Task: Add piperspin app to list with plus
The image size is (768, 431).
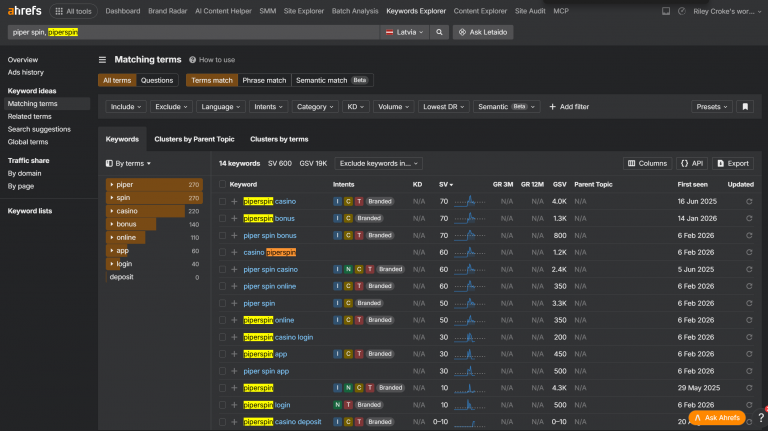Action: pyautogui.click(x=234, y=354)
